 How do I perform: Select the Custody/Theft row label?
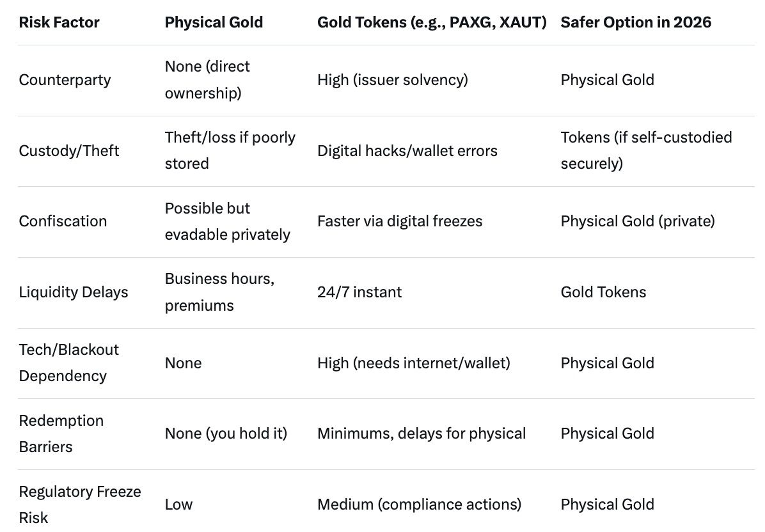[x=69, y=151]
